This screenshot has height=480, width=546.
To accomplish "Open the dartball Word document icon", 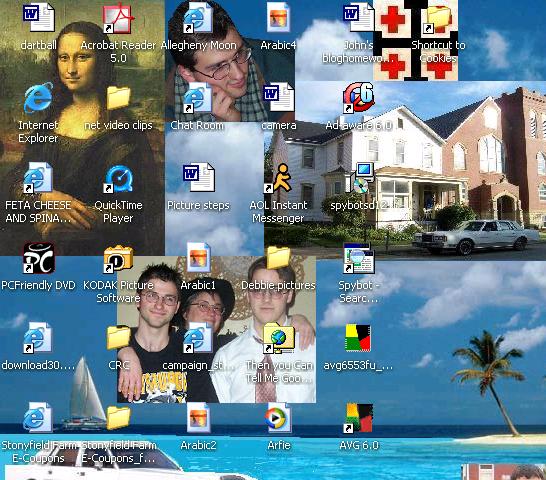I will 38,17.
